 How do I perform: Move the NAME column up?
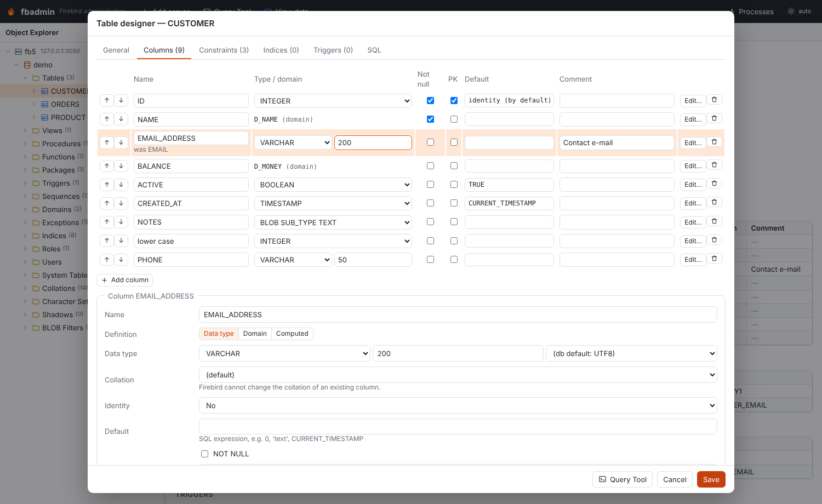[107, 119]
